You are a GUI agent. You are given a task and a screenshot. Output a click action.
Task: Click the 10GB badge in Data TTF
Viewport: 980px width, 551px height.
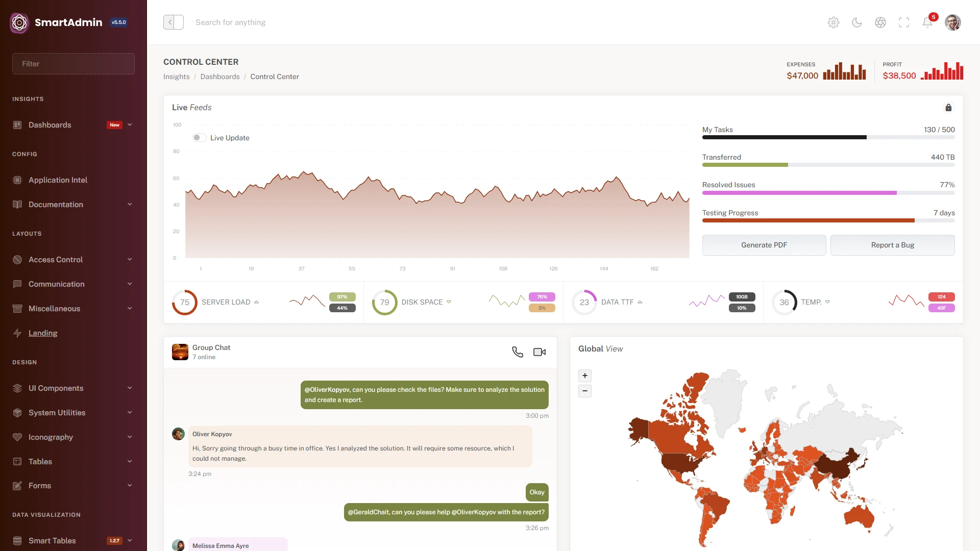pyautogui.click(x=742, y=297)
